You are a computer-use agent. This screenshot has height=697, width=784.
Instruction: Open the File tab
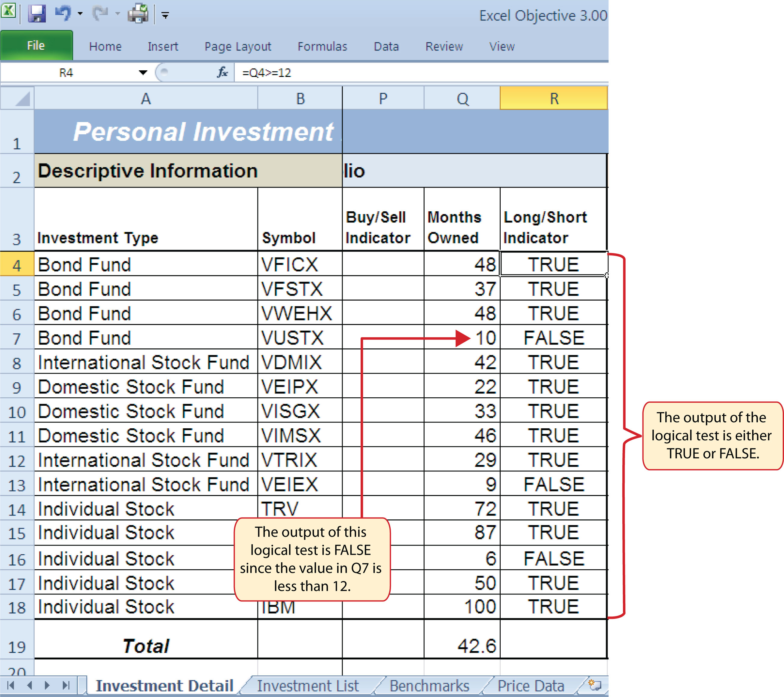click(x=36, y=45)
